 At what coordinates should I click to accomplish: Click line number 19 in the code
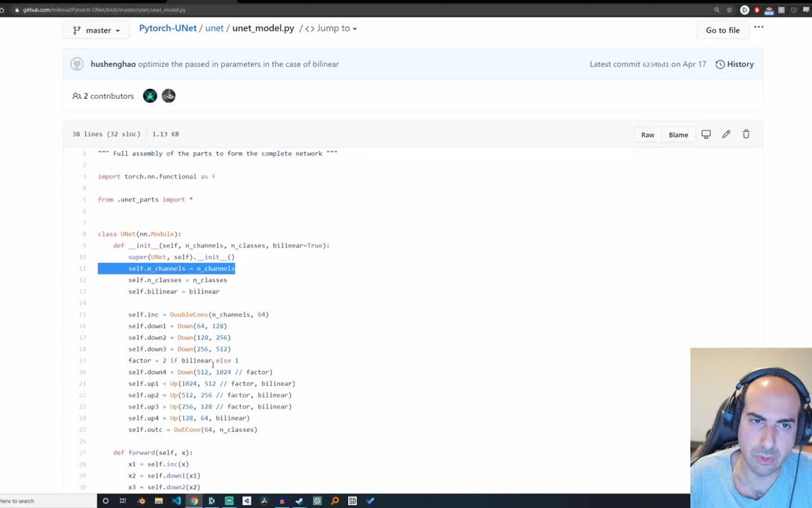(x=82, y=361)
